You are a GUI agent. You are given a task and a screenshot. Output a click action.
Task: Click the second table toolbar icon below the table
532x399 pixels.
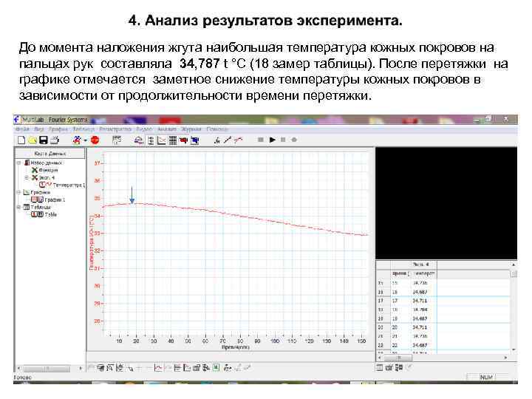[389, 367]
